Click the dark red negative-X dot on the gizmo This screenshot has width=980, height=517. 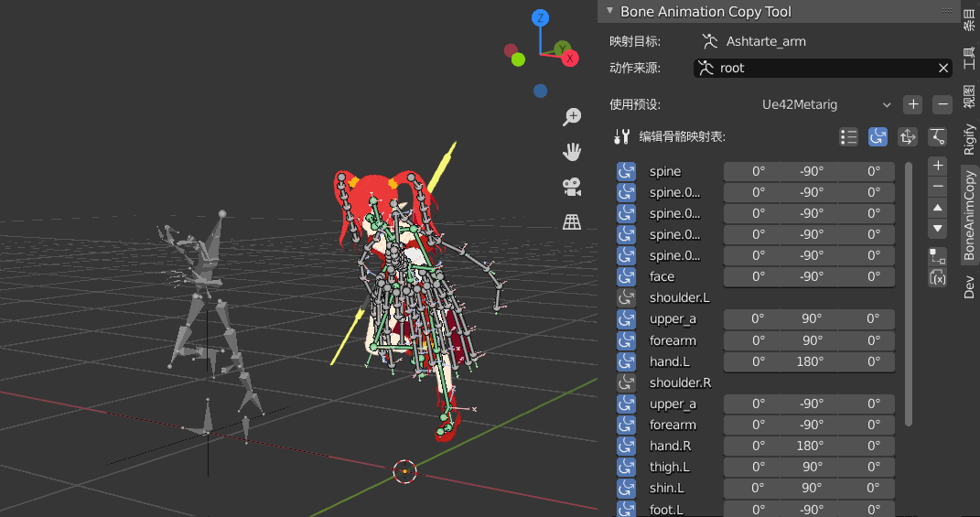pyautogui.click(x=511, y=50)
